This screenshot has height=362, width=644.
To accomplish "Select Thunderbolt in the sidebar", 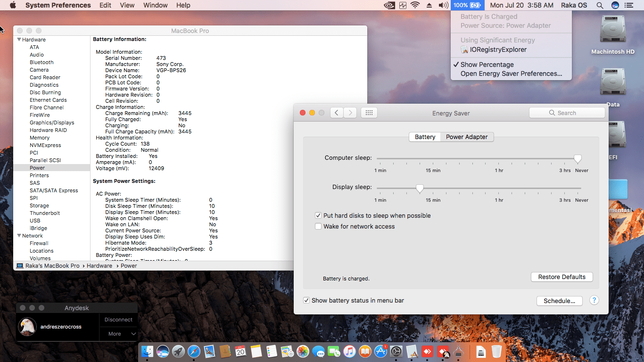I will pyautogui.click(x=44, y=213).
